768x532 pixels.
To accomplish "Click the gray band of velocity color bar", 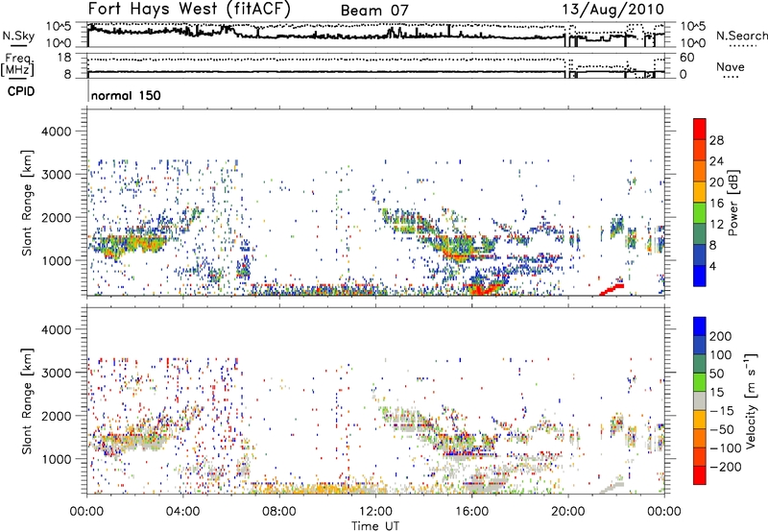I will (x=700, y=401).
